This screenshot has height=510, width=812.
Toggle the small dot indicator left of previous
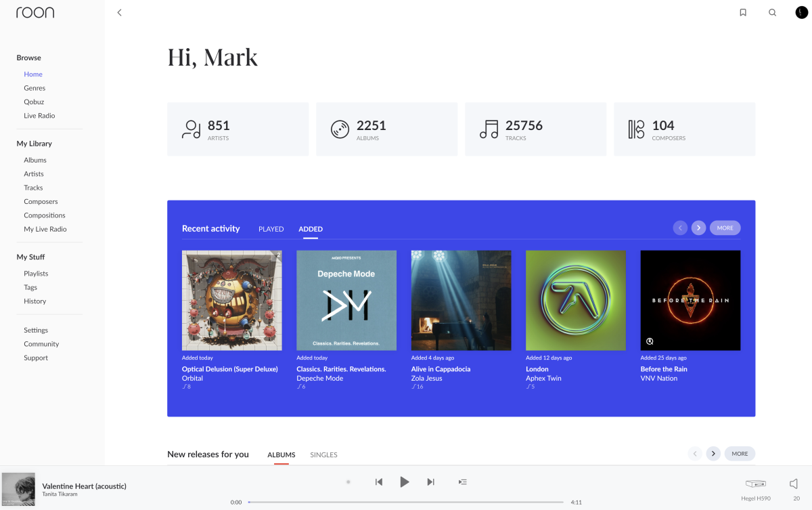pyautogui.click(x=348, y=482)
